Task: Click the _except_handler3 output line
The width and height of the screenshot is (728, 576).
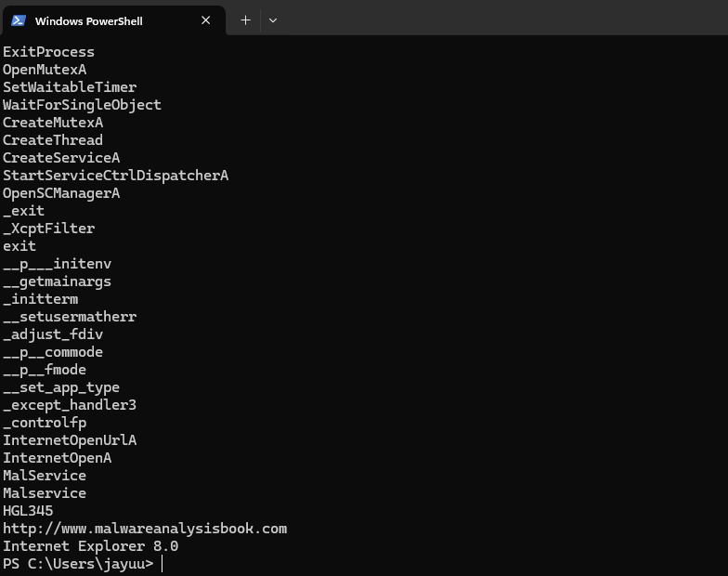Action: pyautogui.click(x=70, y=405)
